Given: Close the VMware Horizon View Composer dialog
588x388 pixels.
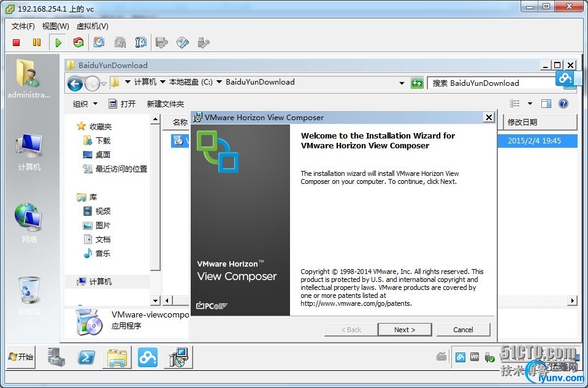Looking at the screenshot, I should click(489, 117).
